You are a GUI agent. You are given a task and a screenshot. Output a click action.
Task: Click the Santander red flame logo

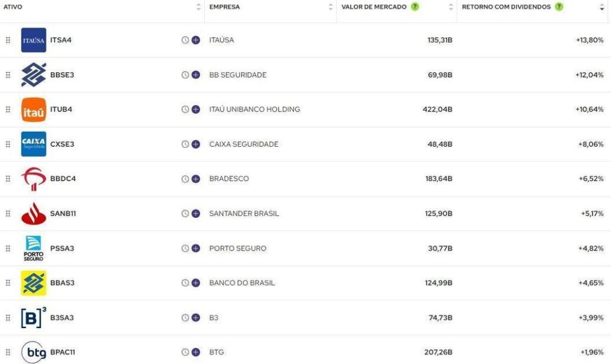33,214
